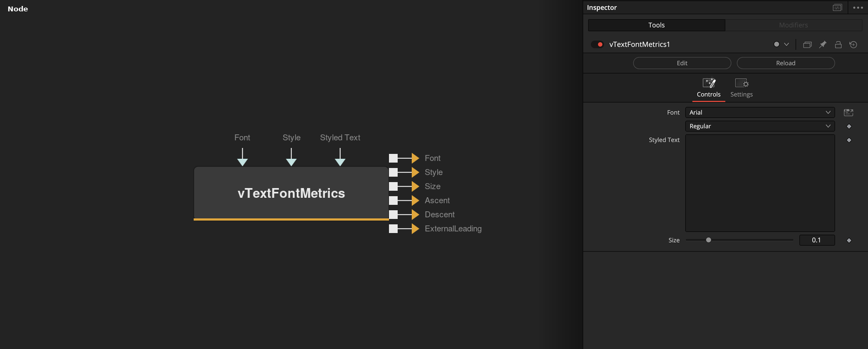This screenshot has width=868, height=349.
Task: Click the Styled Text label in Inspector
Action: click(x=664, y=140)
